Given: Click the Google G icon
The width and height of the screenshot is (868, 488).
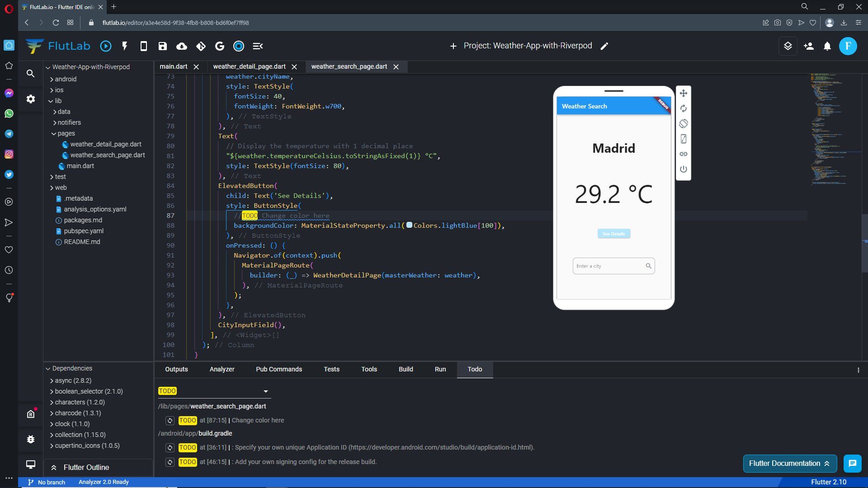Looking at the screenshot, I should (220, 46).
